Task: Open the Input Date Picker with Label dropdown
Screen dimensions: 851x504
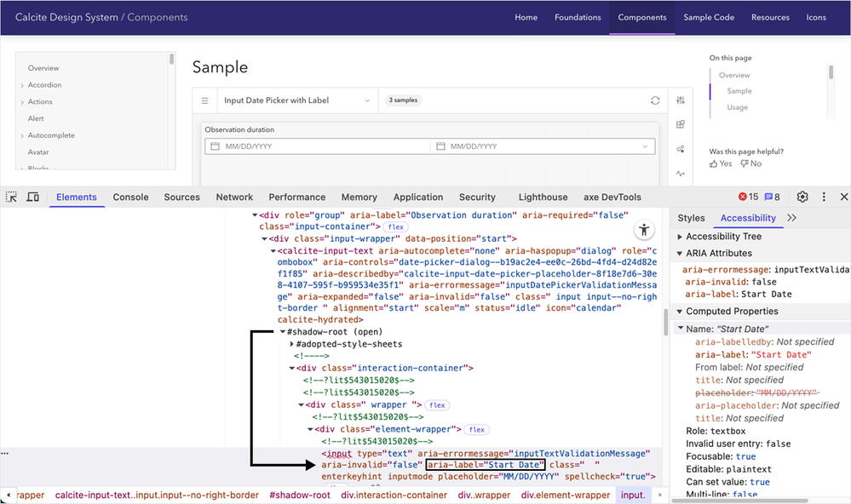Action: coord(297,100)
